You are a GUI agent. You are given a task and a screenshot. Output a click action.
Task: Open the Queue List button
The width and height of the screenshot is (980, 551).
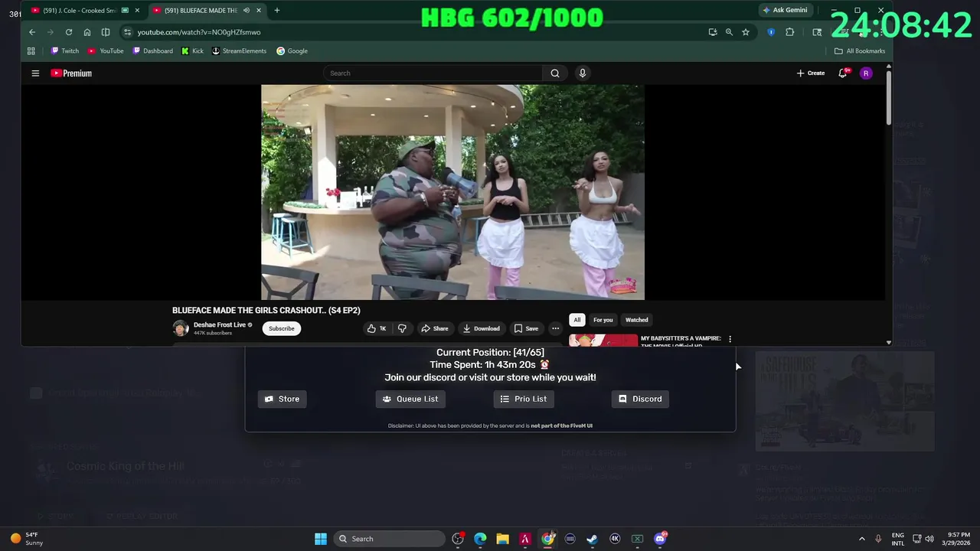[410, 399]
